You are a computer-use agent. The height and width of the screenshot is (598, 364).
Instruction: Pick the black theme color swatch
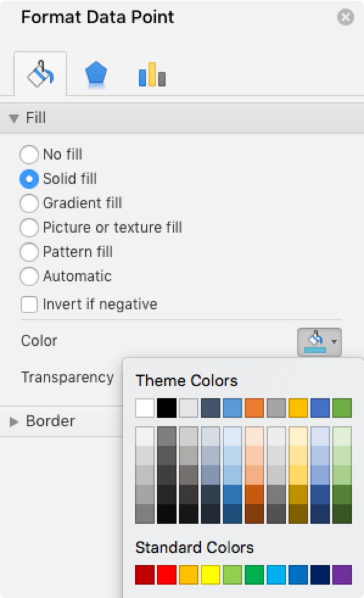[167, 408]
